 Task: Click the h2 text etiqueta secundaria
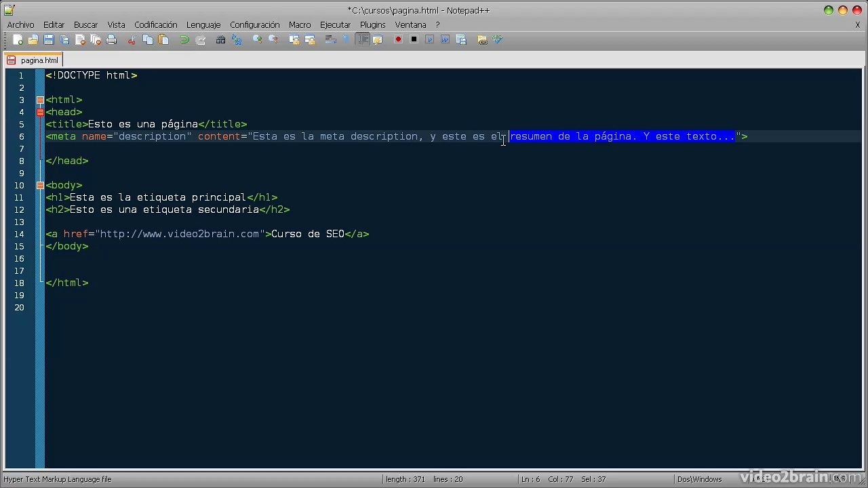(x=201, y=209)
